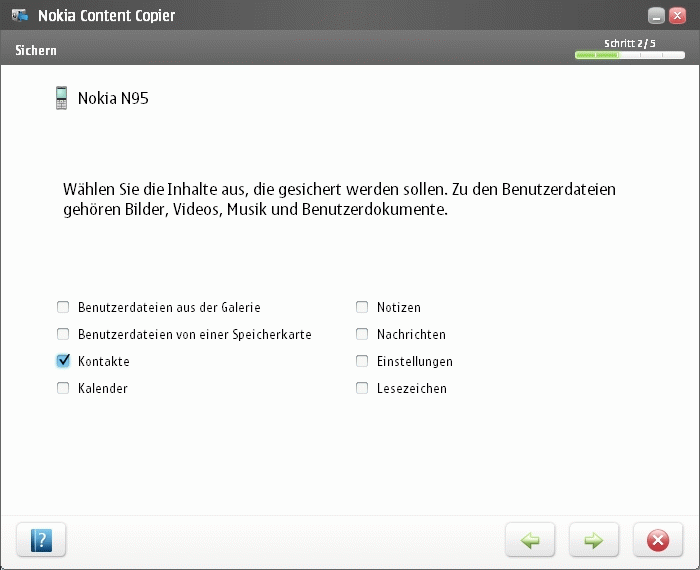
Task: Check the Lesezeichen option
Action: click(x=362, y=388)
